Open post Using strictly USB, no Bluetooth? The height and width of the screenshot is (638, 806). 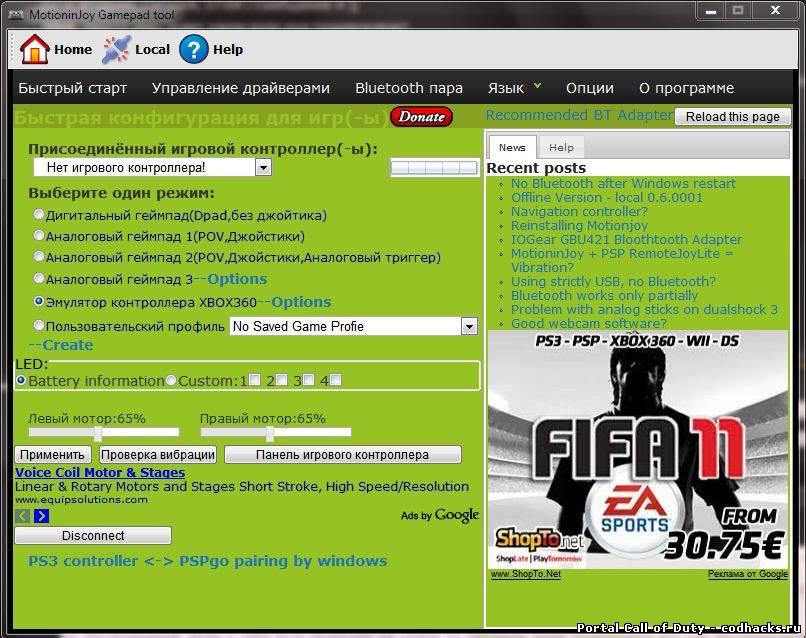[613, 281]
